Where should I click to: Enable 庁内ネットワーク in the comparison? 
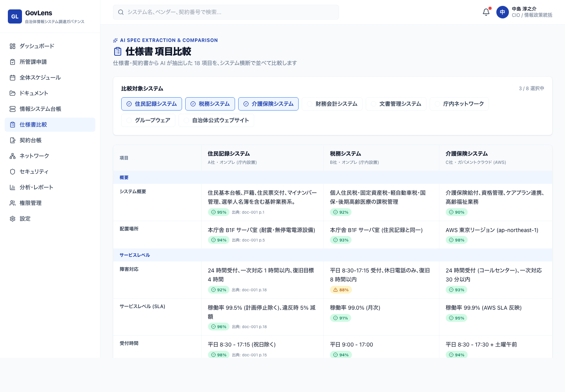tap(459, 104)
